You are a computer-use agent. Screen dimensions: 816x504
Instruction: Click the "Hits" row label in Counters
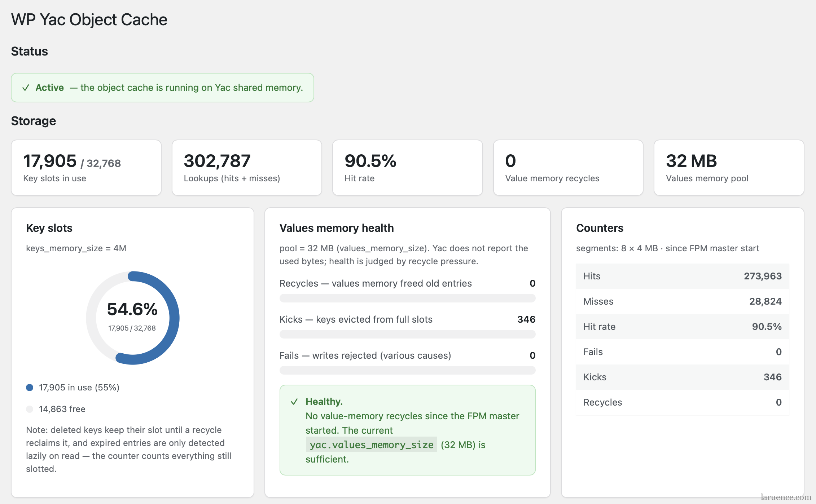[x=592, y=276]
